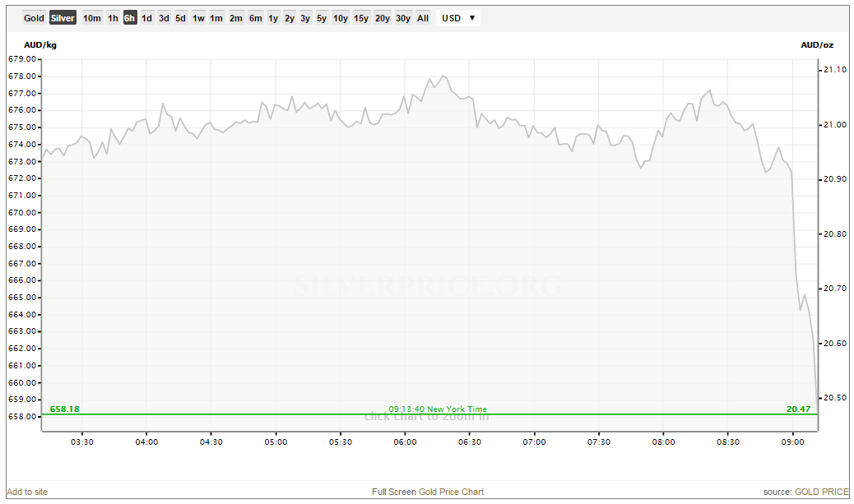Screen dimensions: 854x504
Task: Visit the GOLD PRICE source link
Action: [821, 492]
